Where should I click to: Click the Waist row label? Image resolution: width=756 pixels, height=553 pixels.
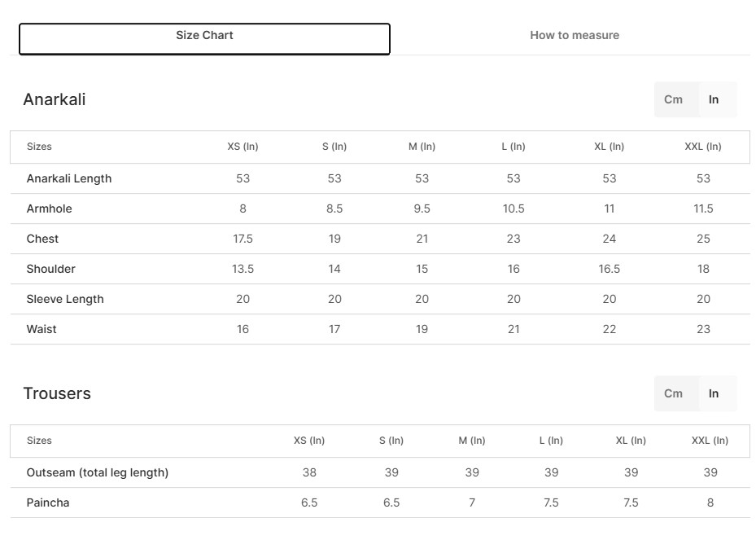click(42, 329)
